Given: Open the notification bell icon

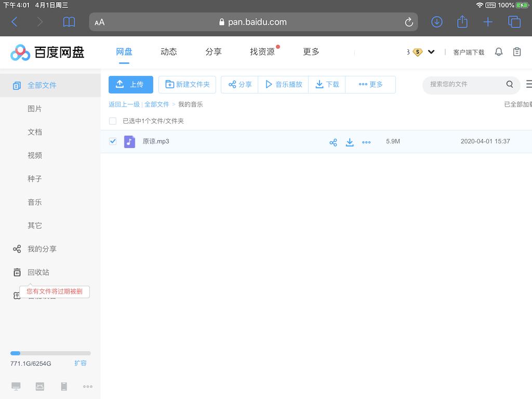Looking at the screenshot, I should [498, 52].
